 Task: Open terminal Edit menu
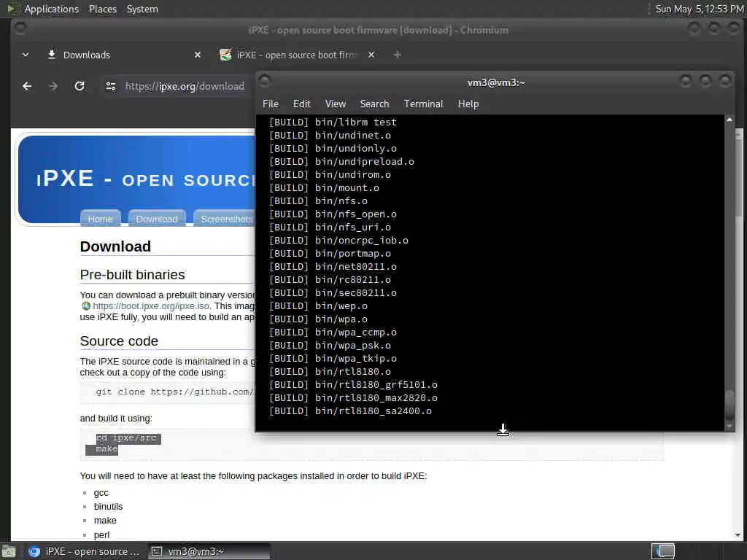301,104
